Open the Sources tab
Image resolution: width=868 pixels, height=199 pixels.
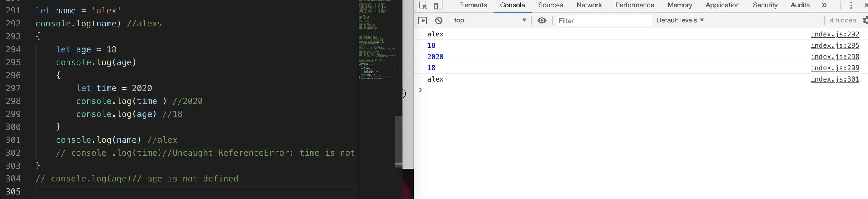point(551,5)
